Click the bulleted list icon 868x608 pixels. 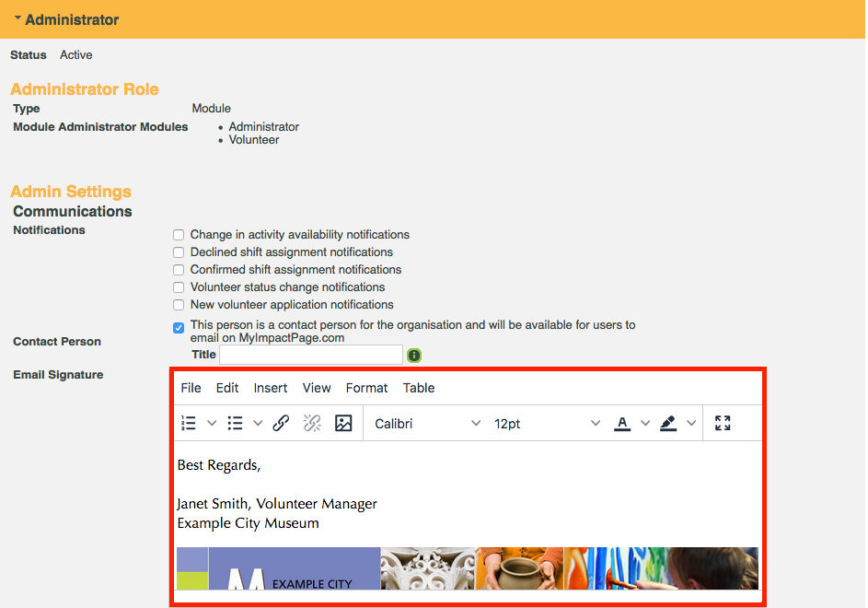click(x=235, y=424)
